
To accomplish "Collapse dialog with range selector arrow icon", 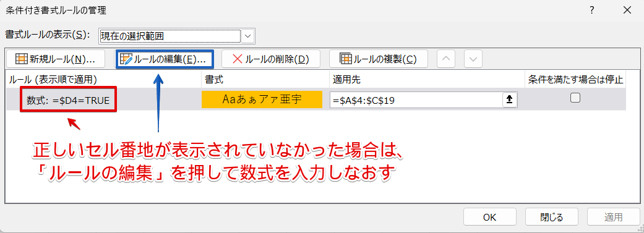I will 510,100.
